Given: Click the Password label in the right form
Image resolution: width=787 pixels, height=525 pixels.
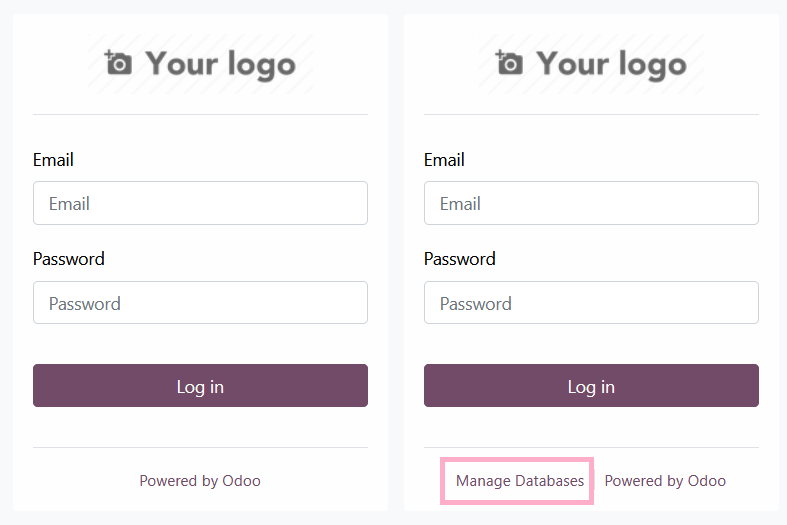Looking at the screenshot, I should pyautogui.click(x=459, y=259).
